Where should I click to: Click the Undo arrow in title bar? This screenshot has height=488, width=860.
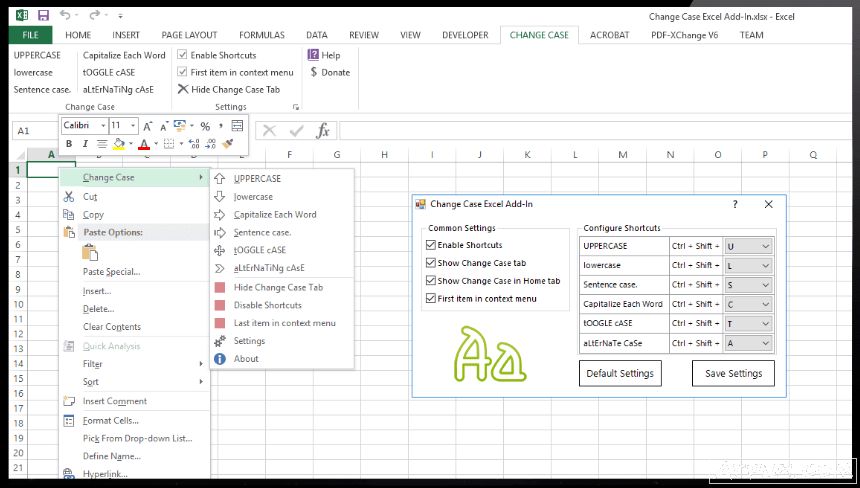pyautogui.click(x=65, y=15)
